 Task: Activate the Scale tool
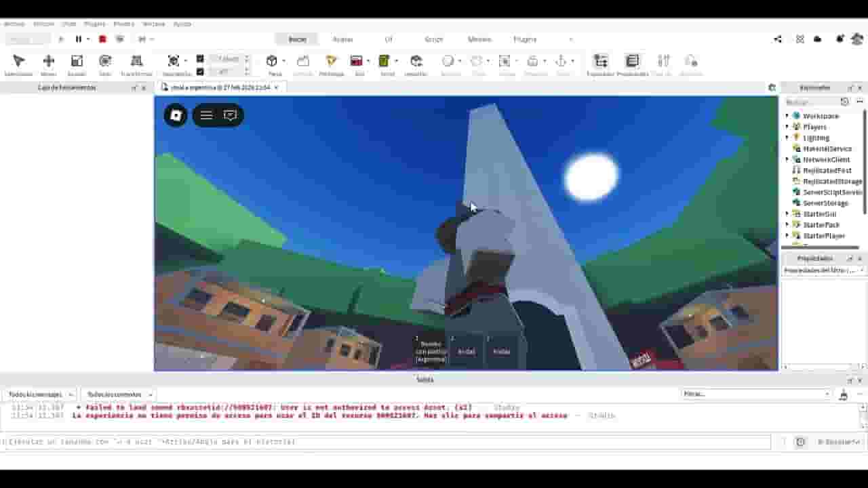tap(77, 61)
